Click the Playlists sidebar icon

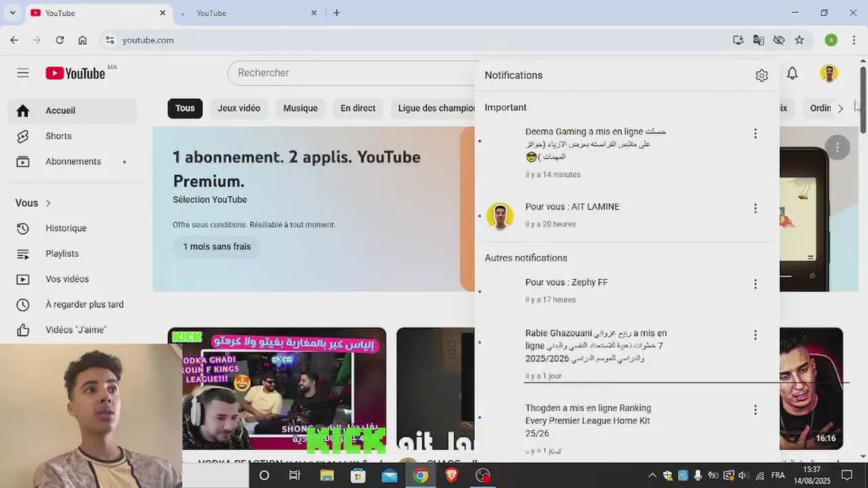click(23, 254)
